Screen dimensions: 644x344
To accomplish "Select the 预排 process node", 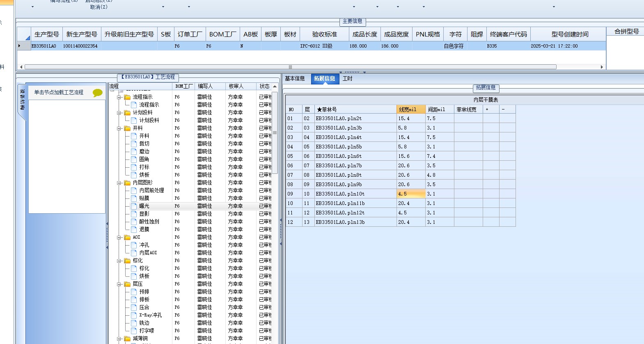I will 144,292.
